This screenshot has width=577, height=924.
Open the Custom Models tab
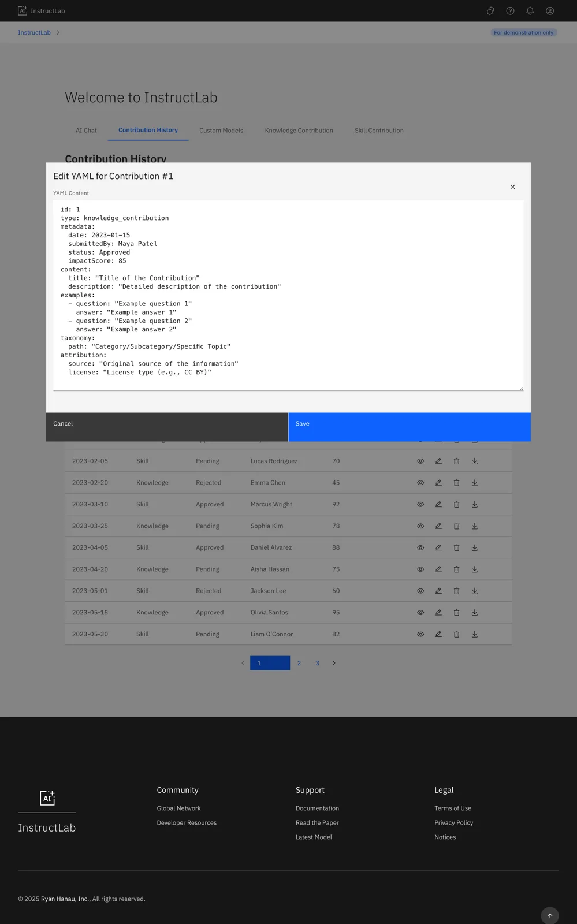point(221,131)
